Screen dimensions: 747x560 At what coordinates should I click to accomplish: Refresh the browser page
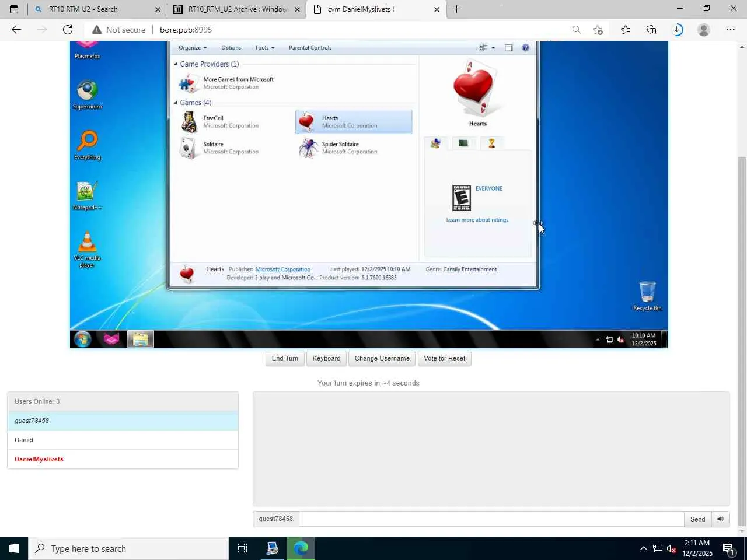(x=68, y=30)
